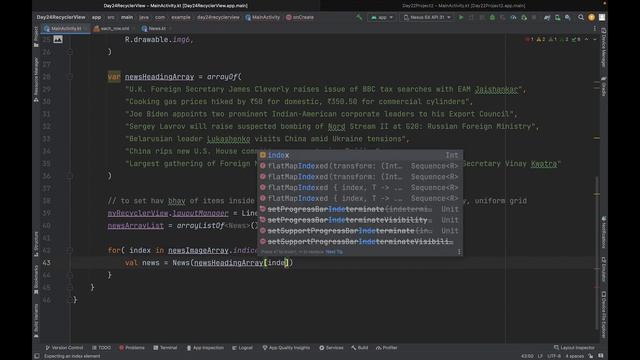The height and width of the screenshot is (360, 640).
Task: Click the 43:60 cursor position status entry
Action: [x=527, y=356]
